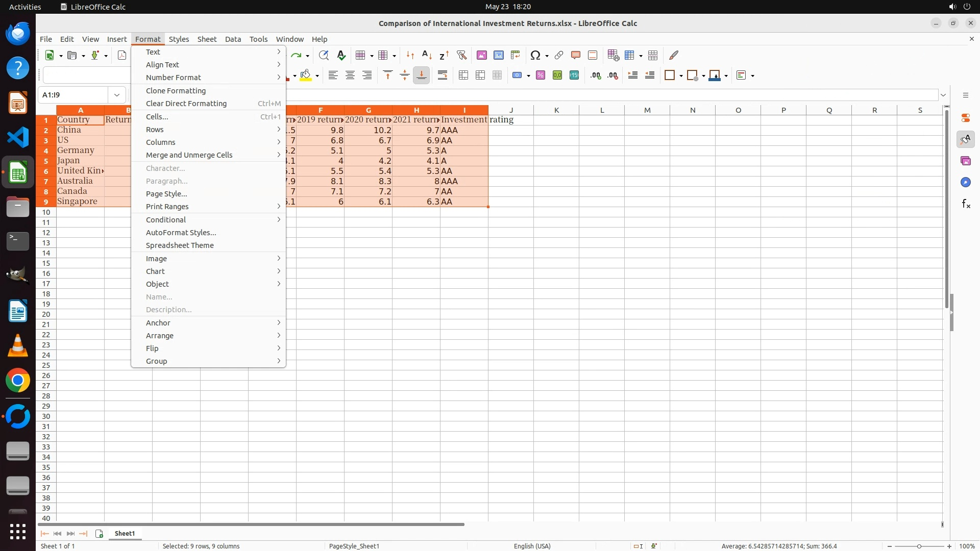This screenshot has height=551, width=980.
Task: Toggle the Align Bottom button
Action: click(422, 76)
